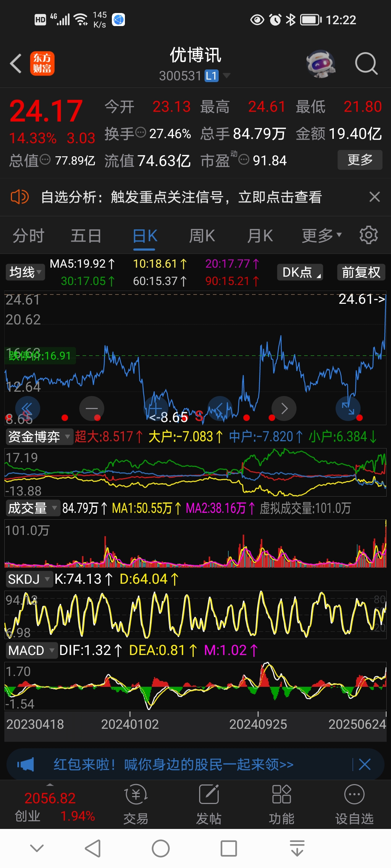
Task: Tap the K:74.13 SKDJ value
Action: click(x=83, y=579)
